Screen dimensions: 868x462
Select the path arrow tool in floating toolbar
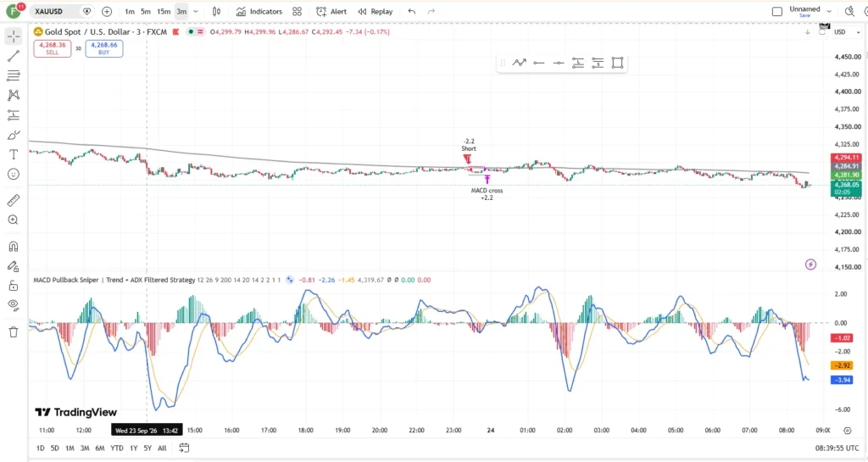520,63
